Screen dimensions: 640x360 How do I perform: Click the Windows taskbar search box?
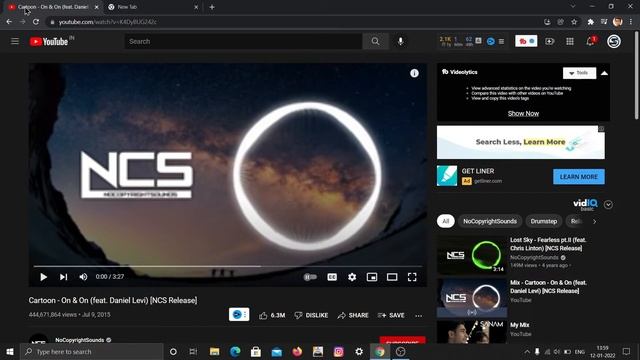[92, 351]
